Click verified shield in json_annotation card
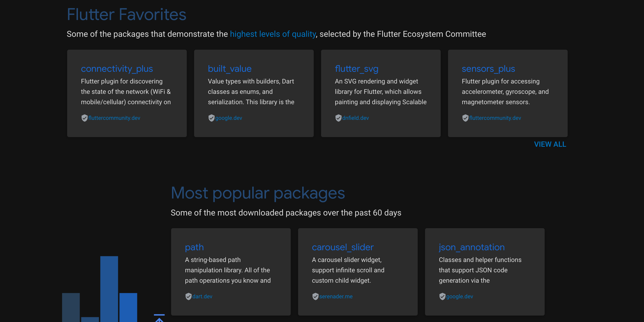Screen dimensions: 644x322 [442, 296]
